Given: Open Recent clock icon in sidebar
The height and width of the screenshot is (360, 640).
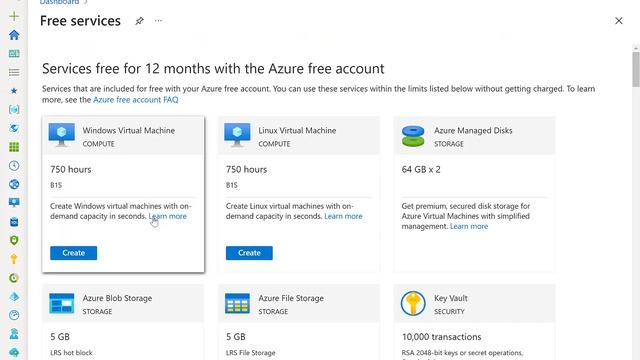Looking at the screenshot, I should [14, 166].
